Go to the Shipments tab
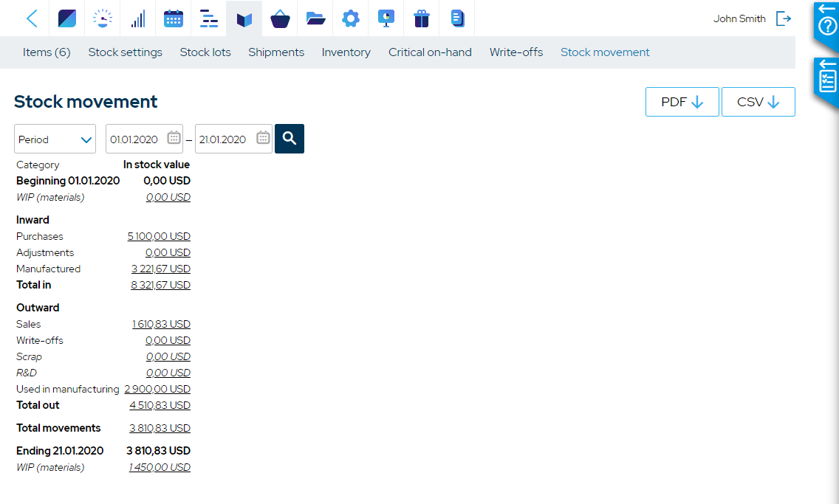 click(276, 52)
